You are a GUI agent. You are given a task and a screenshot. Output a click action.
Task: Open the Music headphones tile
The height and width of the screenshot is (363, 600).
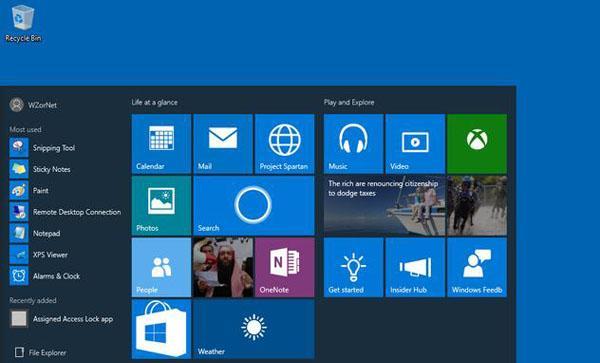354,144
